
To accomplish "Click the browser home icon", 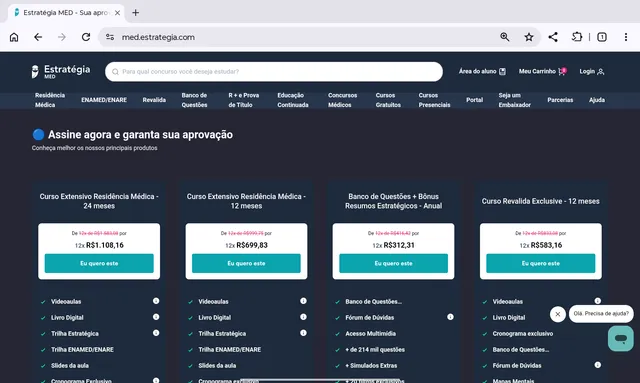I will pos(14,37).
